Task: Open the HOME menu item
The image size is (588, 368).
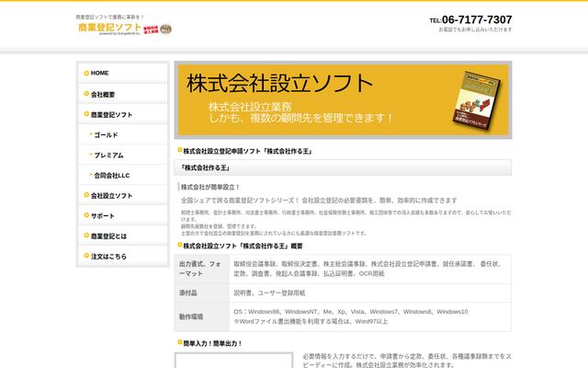Action: tap(123, 73)
